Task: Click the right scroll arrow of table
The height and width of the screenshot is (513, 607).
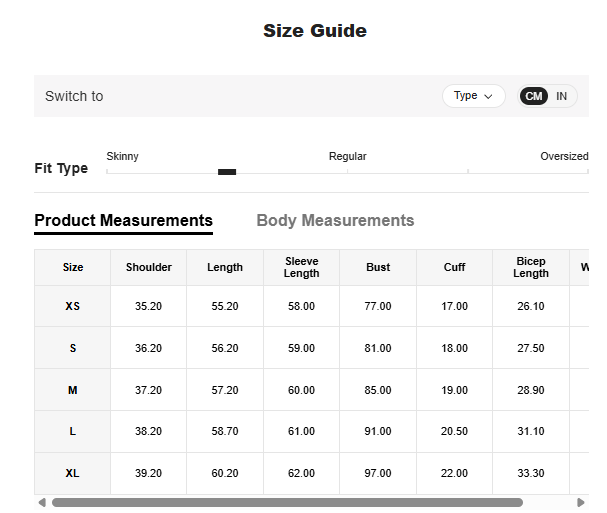Action: 580,502
